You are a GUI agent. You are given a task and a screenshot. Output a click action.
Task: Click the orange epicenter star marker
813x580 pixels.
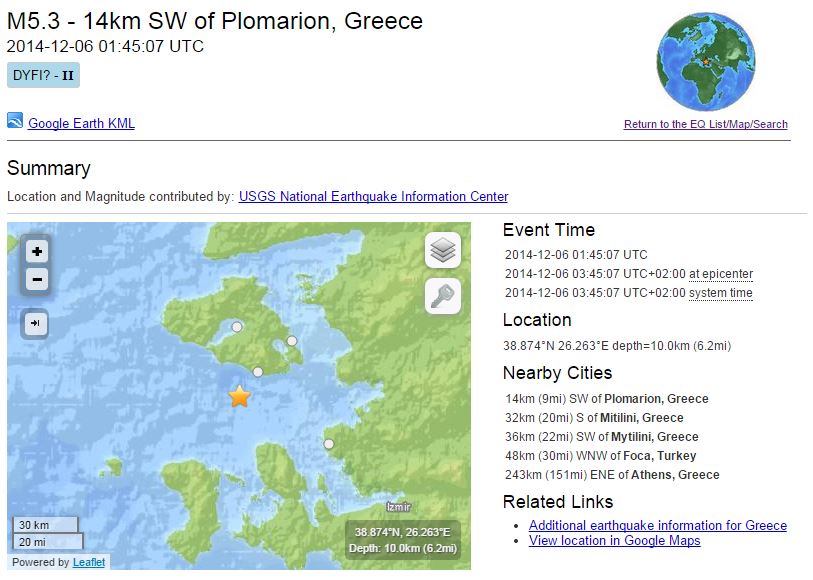[x=239, y=397]
